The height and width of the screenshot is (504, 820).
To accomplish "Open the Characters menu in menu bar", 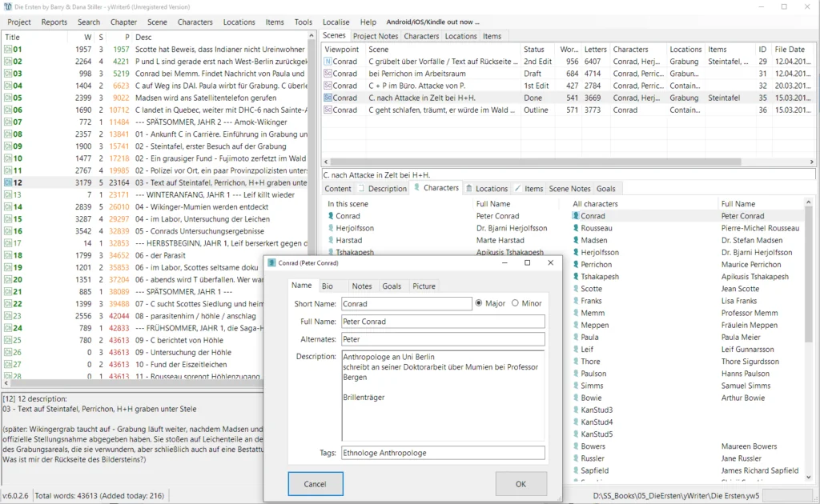I will [195, 22].
